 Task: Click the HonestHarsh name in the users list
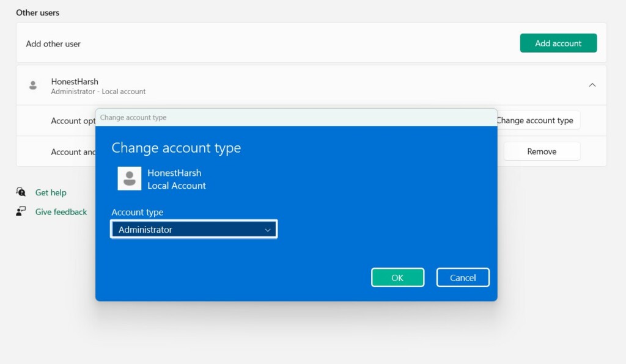(x=75, y=81)
